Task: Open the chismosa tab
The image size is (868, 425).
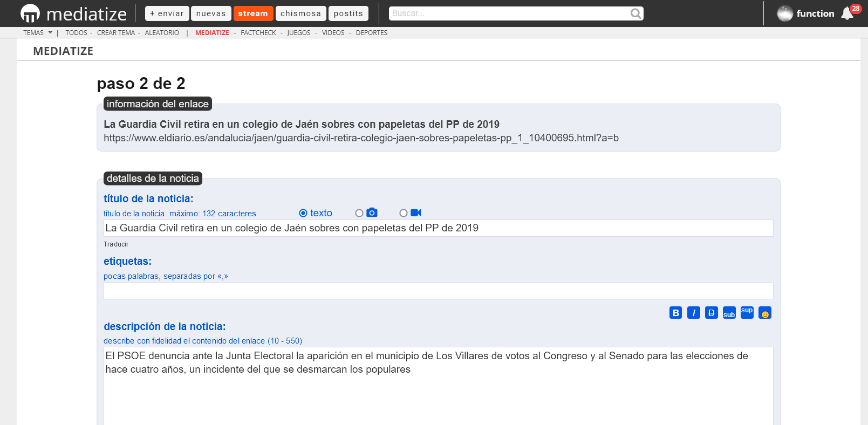Action: point(301,13)
